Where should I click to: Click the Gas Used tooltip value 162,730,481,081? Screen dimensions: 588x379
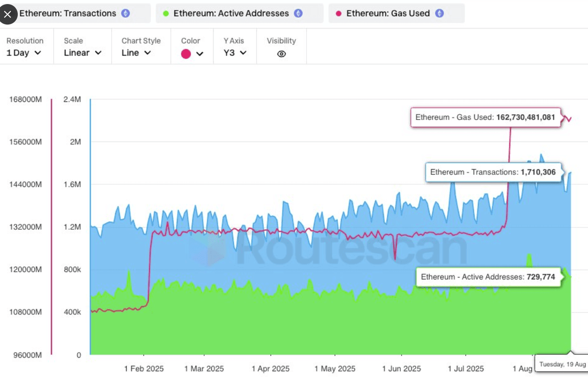point(526,117)
